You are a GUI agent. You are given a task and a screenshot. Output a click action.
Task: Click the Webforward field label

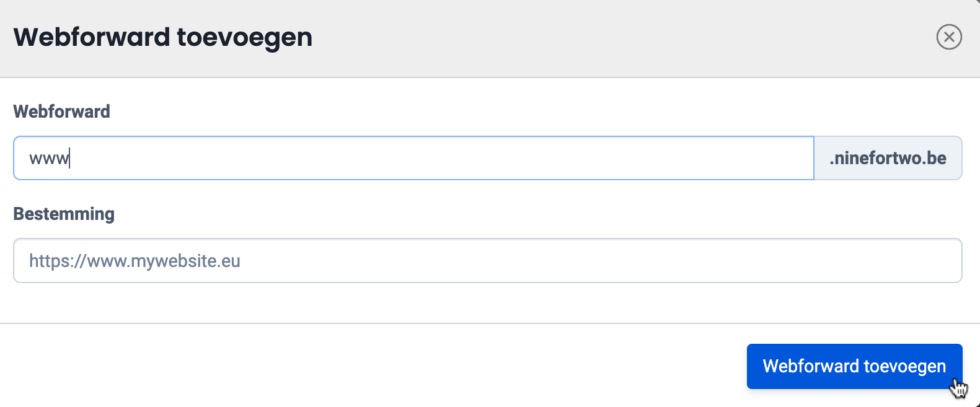pos(61,112)
